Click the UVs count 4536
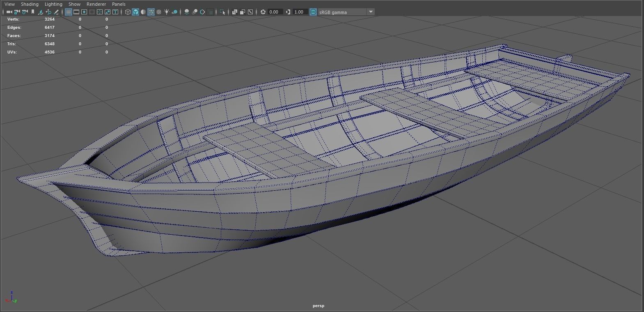Viewport: 644px width, 312px height. pos(49,52)
